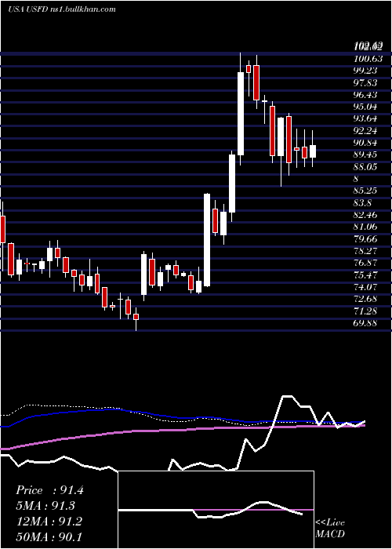
Task: Click the '<<Live MACD' label
Action: click(330, 528)
